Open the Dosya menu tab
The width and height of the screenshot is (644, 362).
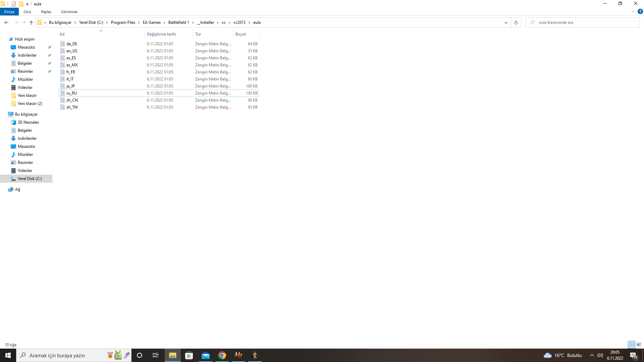coord(9,12)
